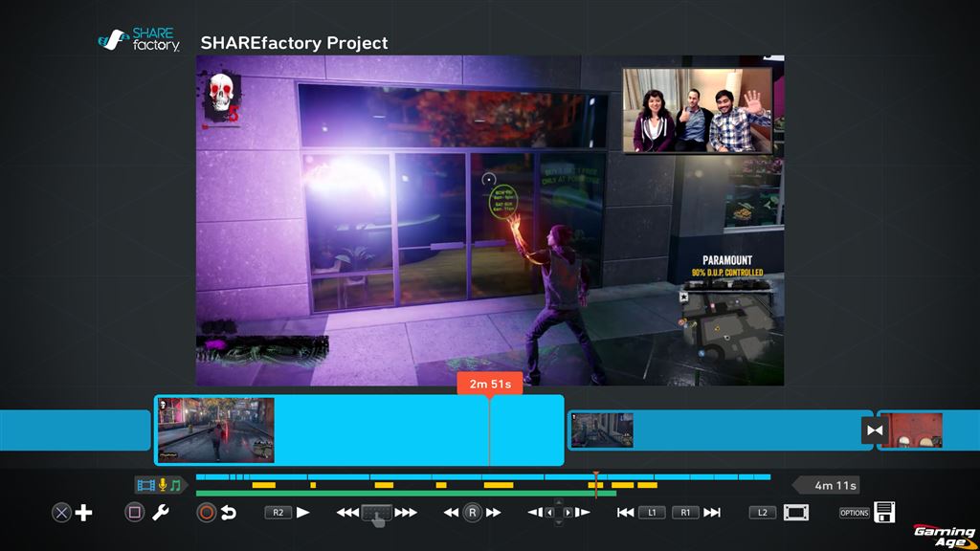This screenshot has width=980, height=551.
Task: Click the plus add icon
Action: (84, 513)
